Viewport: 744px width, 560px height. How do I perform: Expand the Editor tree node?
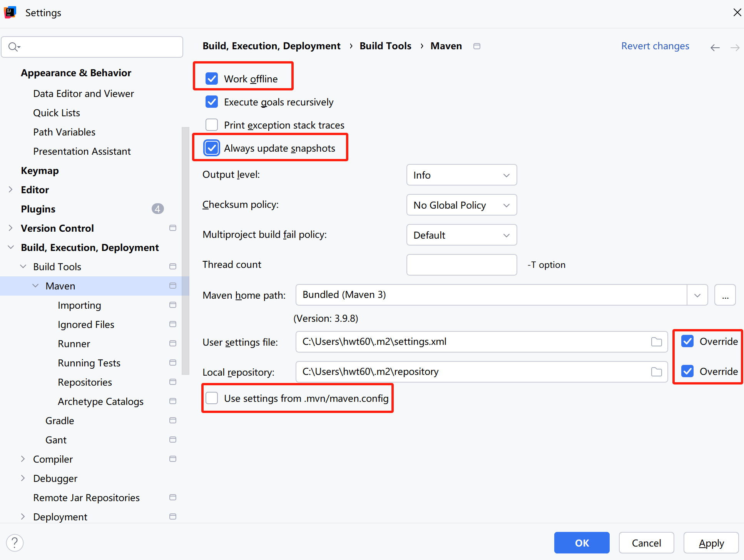11,189
